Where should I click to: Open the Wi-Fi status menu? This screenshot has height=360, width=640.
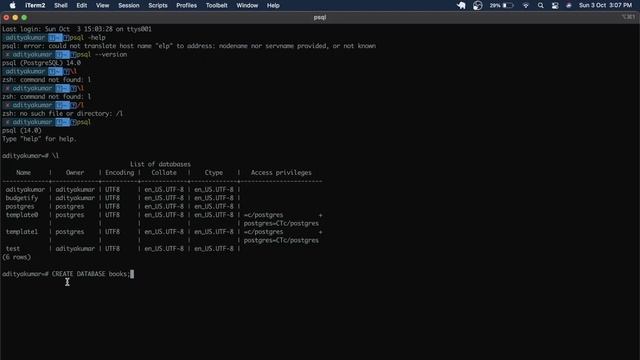click(x=526, y=5)
